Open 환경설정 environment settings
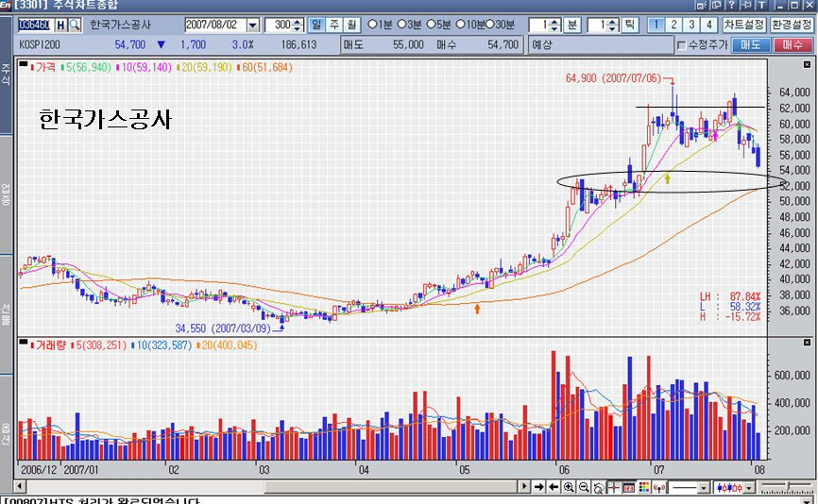This screenshot has height=504, width=818. click(x=792, y=25)
